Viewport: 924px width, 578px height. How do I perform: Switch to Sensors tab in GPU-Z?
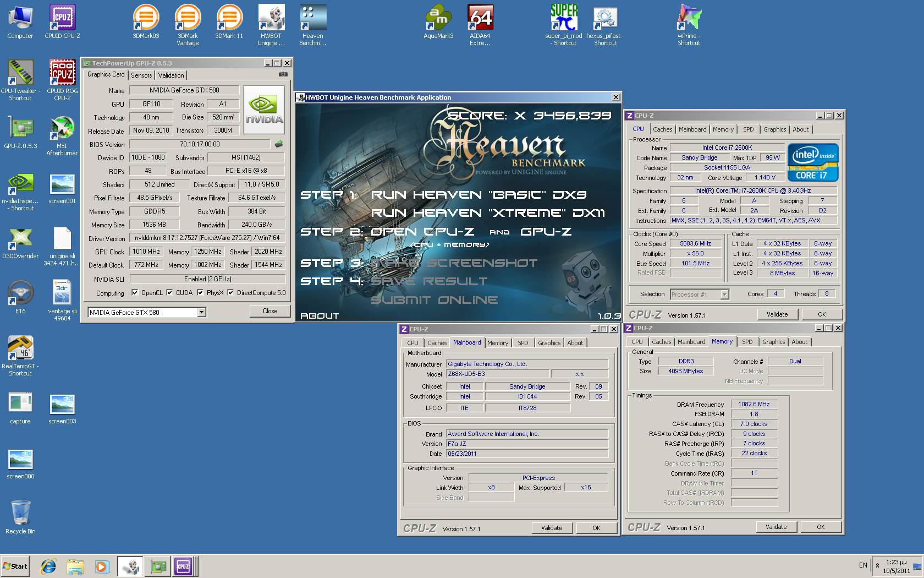point(141,75)
